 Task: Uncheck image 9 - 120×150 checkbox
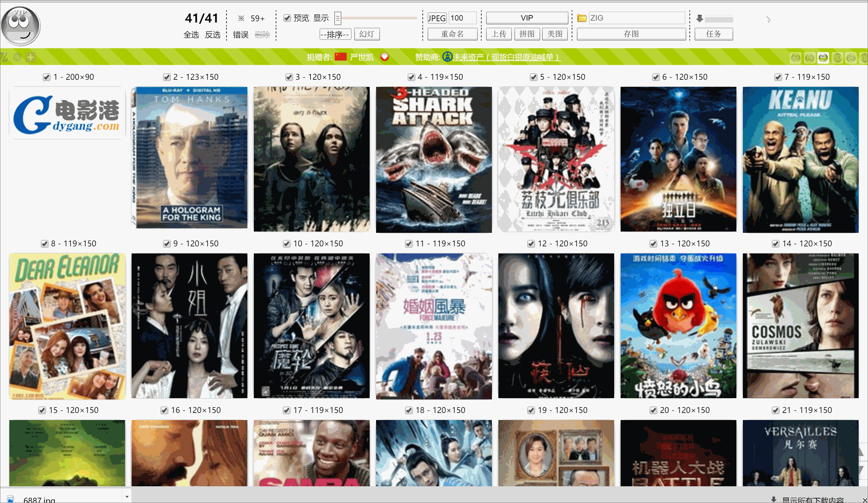pos(167,244)
